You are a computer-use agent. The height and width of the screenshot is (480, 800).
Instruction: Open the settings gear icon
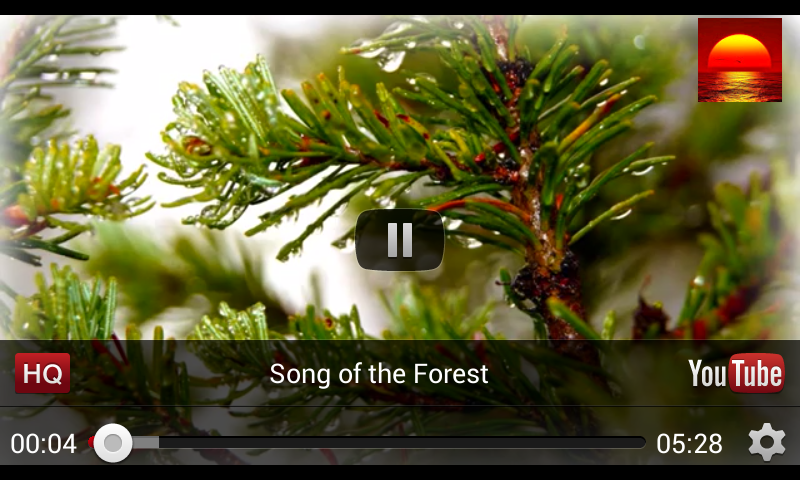point(767,442)
